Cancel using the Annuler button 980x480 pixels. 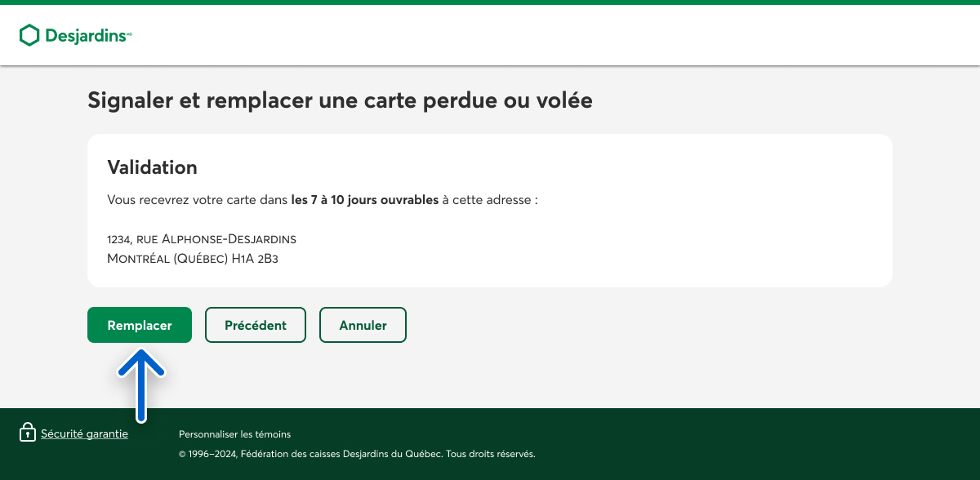click(x=363, y=325)
